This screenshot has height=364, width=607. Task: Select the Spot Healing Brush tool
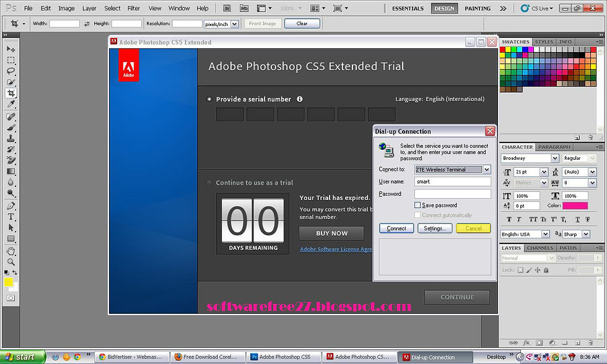[11, 116]
